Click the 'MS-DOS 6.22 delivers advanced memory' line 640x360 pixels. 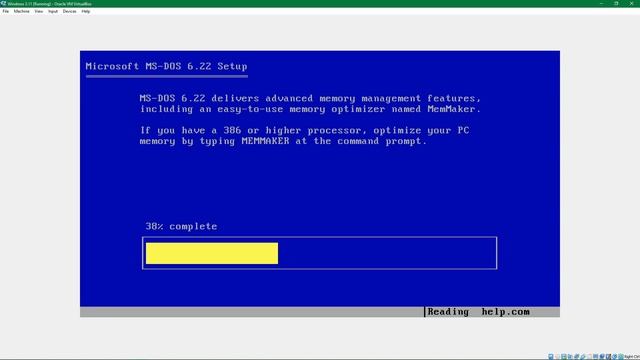point(310,98)
